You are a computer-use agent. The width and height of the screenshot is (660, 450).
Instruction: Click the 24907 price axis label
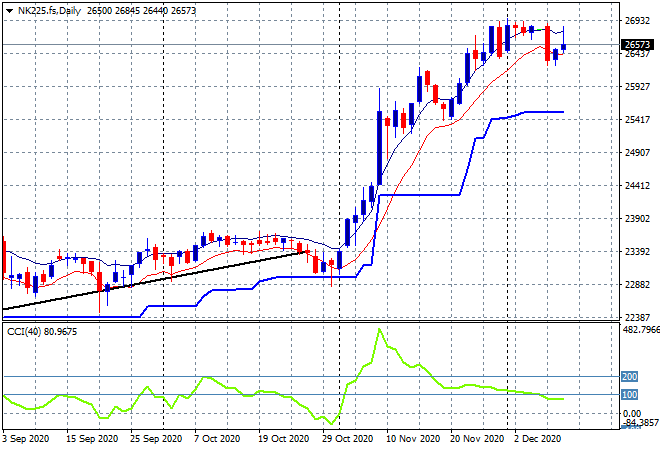pyautogui.click(x=637, y=152)
